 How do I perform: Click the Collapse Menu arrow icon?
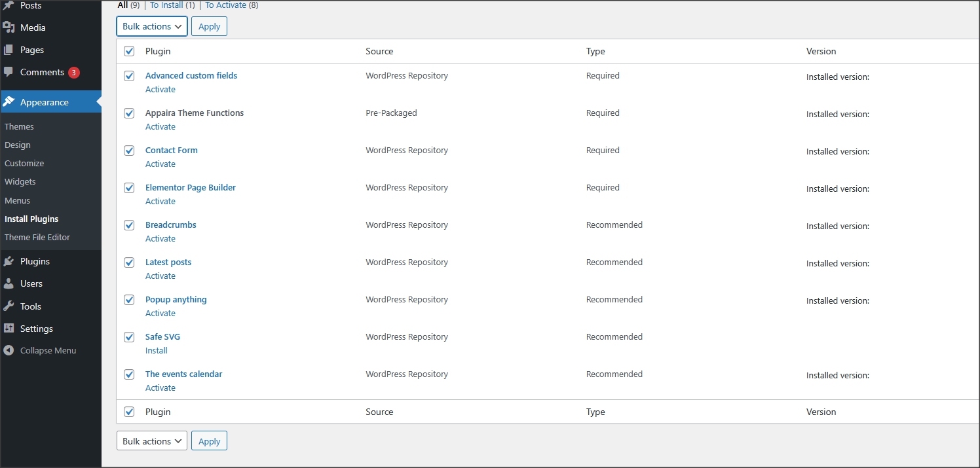pyautogui.click(x=9, y=350)
